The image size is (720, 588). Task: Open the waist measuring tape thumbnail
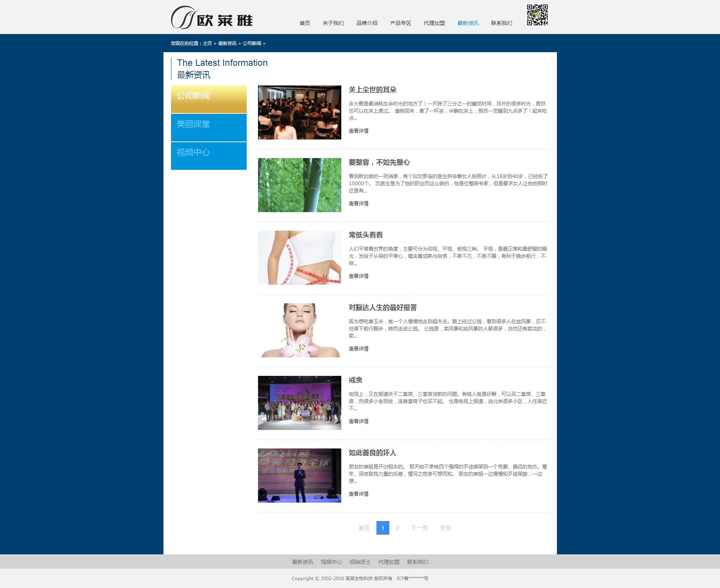299,258
